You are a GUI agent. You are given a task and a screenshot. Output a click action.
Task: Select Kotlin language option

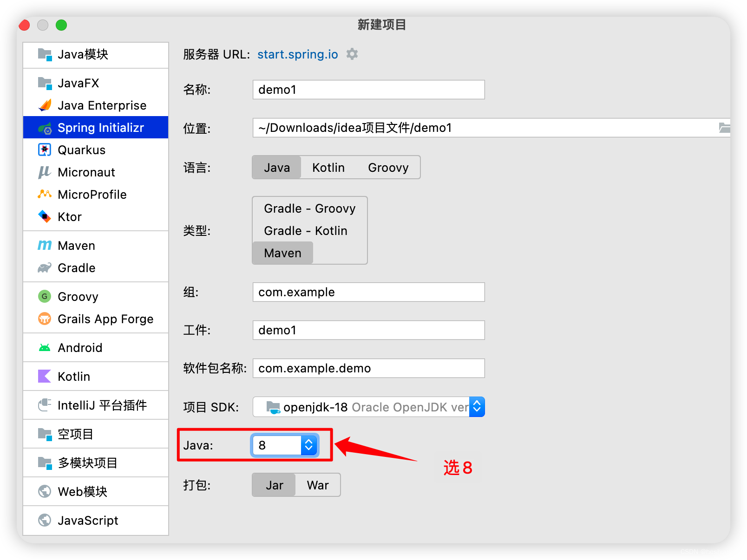coord(328,168)
